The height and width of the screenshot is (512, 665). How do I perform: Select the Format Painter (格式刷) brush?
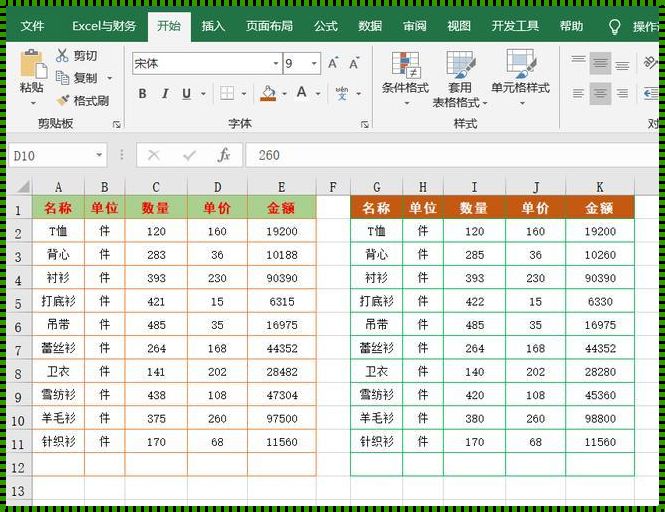point(63,101)
